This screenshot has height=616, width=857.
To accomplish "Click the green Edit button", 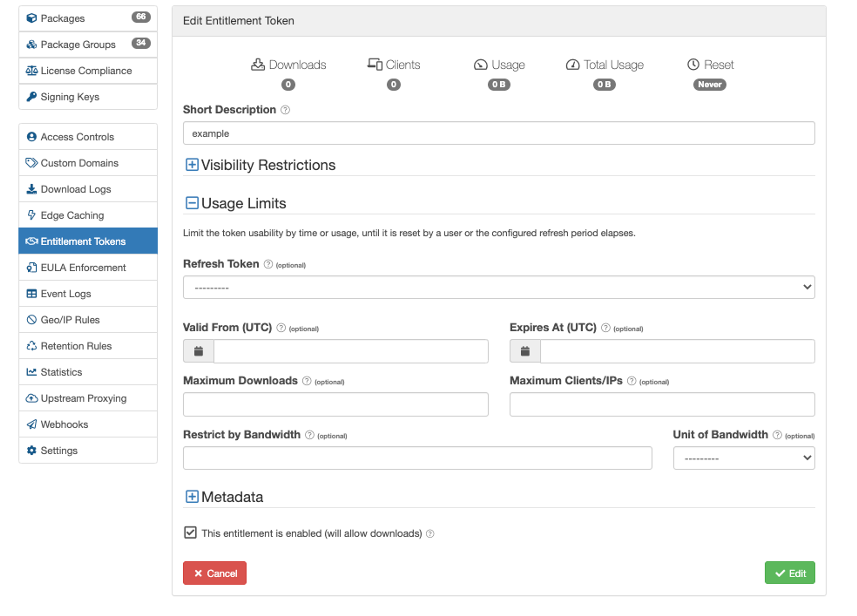I will click(790, 573).
